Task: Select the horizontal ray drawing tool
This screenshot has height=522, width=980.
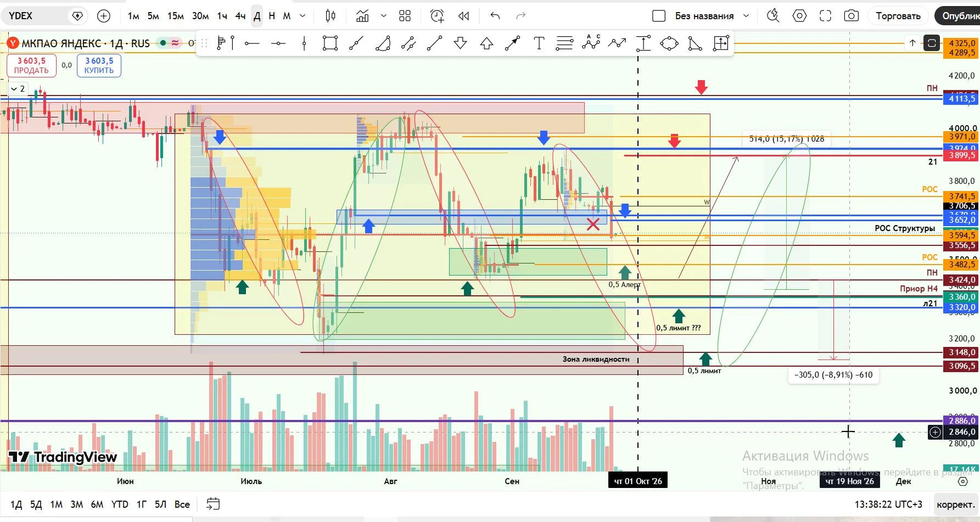Action: (252, 43)
